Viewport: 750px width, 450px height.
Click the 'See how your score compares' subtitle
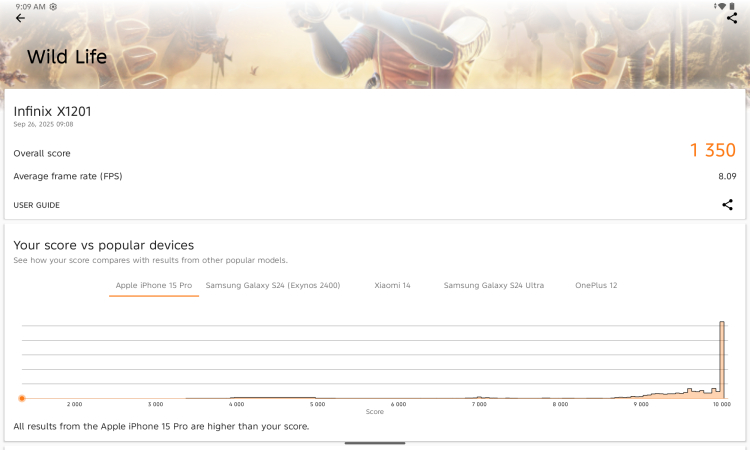[x=151, y=260]
